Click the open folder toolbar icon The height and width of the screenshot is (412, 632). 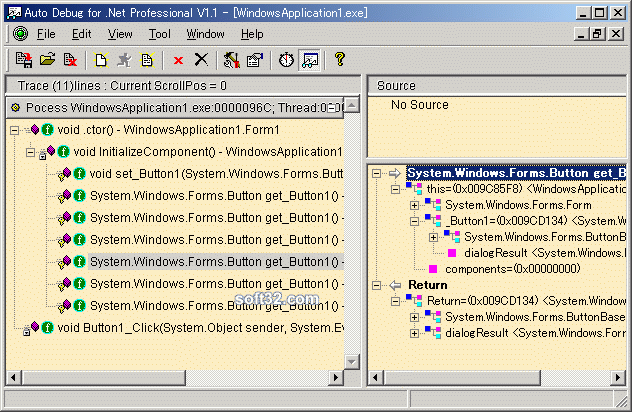click(x=48, y=60)
